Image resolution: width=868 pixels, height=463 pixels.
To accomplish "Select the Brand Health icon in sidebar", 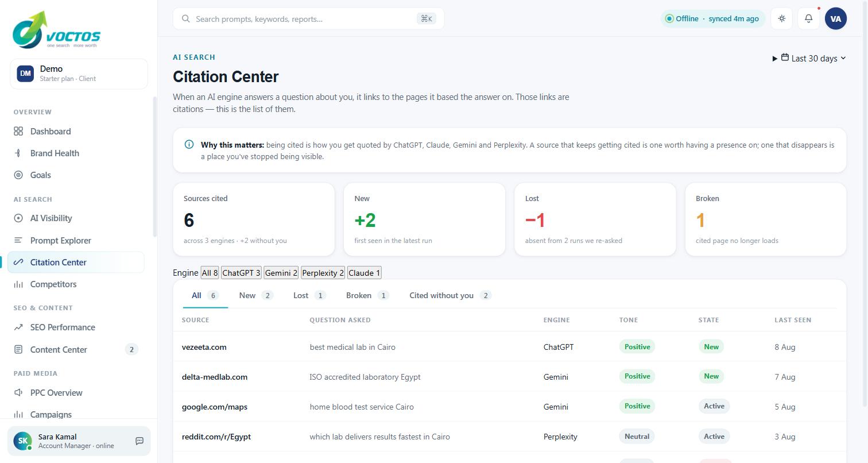I will pyautogui.click(x=18, y=153).
